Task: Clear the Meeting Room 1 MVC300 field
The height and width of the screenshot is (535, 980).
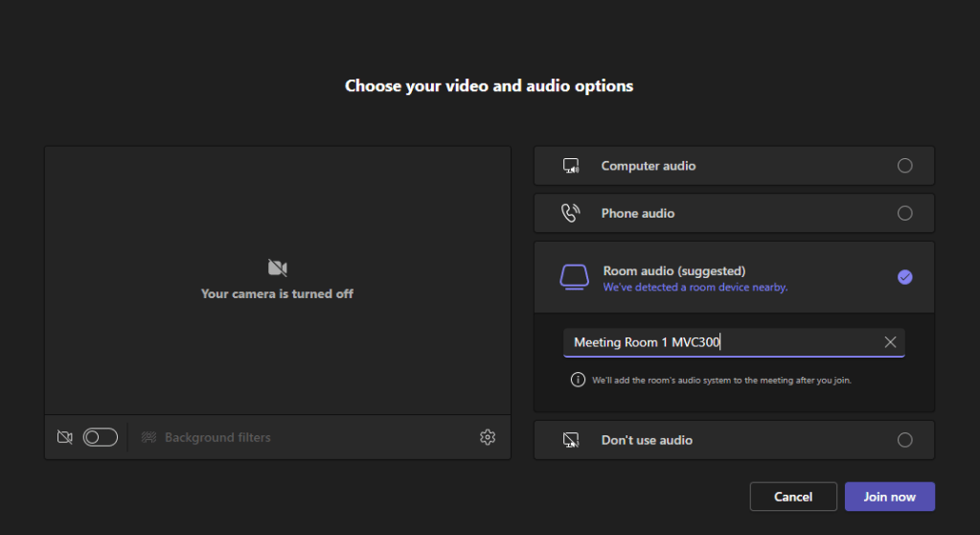Action: 890,342
